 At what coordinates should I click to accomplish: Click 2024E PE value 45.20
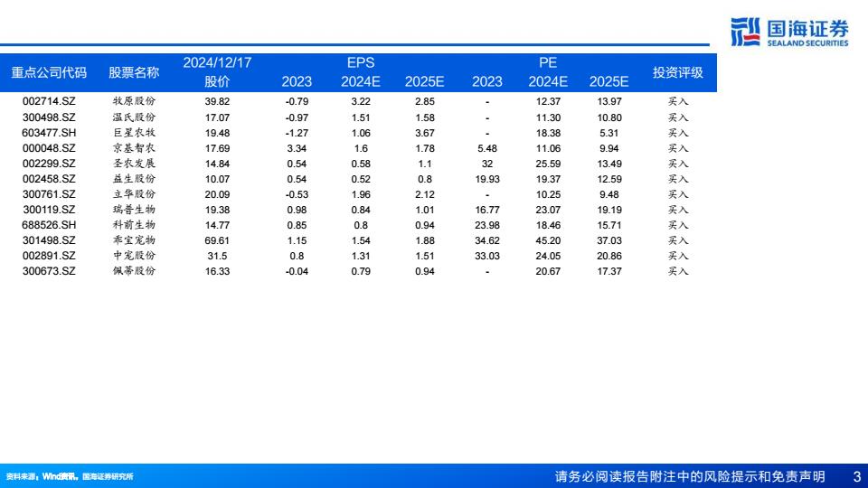point(548,240)
